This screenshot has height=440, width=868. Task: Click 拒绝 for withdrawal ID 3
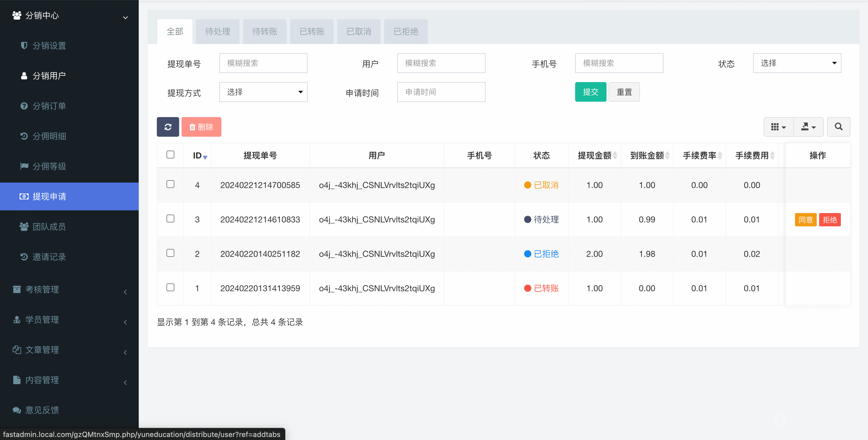[830, 220]
